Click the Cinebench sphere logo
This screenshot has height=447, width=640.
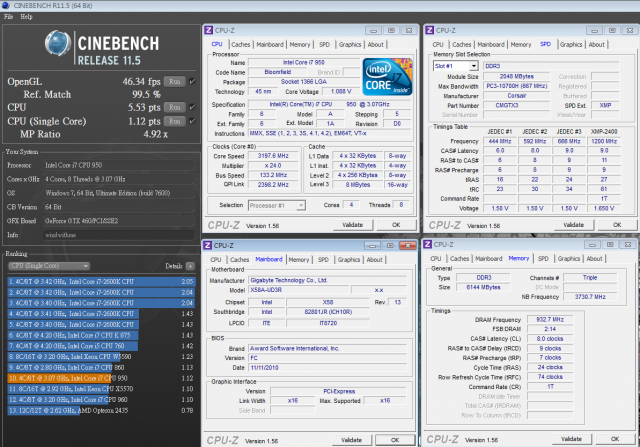(x=58, y=43)
